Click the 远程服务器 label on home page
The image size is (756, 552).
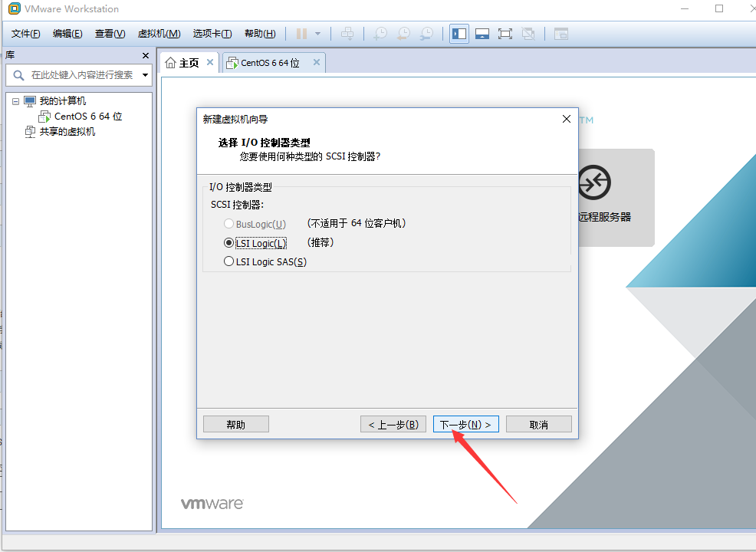(605, 217)
